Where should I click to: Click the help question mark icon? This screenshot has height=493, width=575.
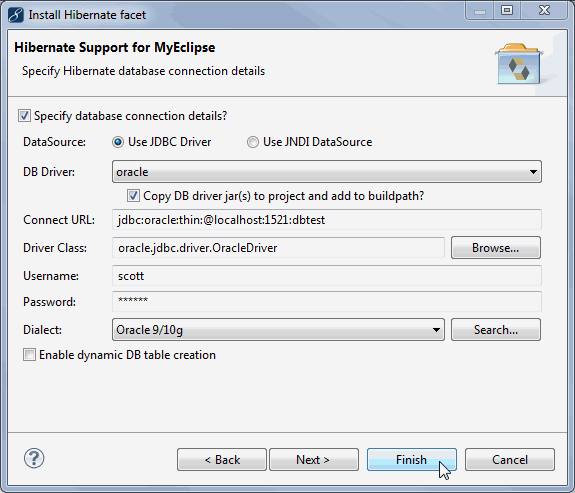point(34,459)
